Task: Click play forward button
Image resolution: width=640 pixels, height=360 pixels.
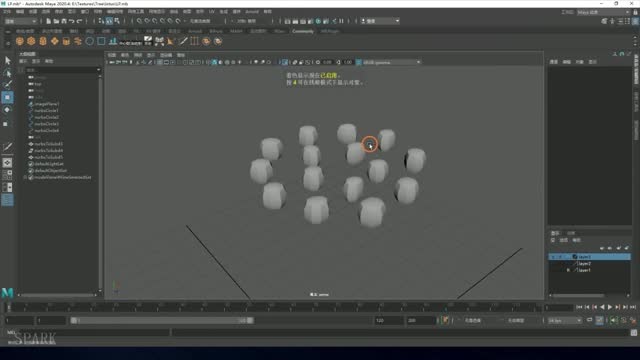Action: pos(610,307)
